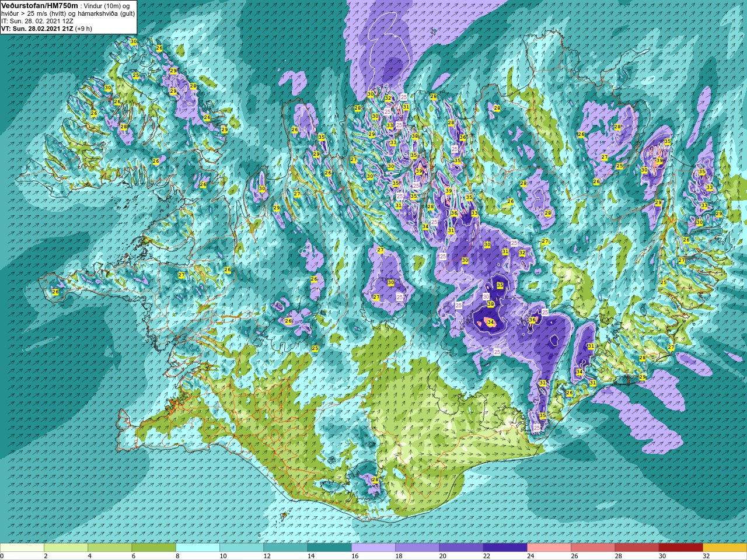Pick the salmon 26–28 m/s legend swatch
This screenshot has width=747, height=560.
(593, 548)
